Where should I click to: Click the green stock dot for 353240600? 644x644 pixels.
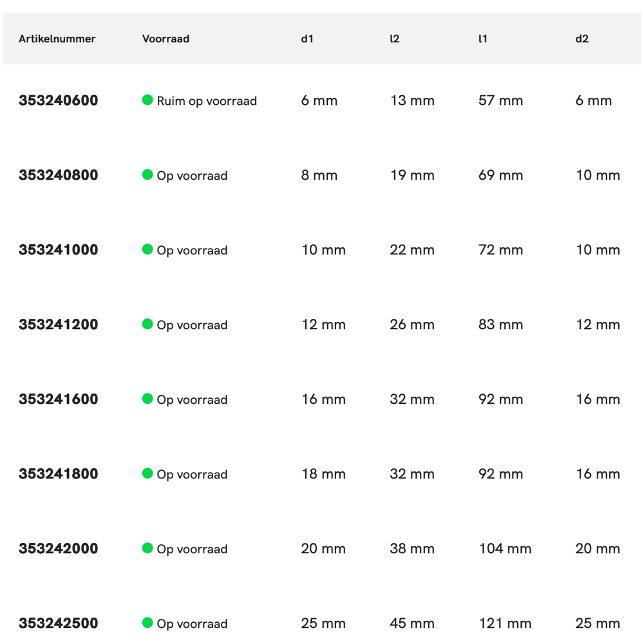[x=147, y=100]
